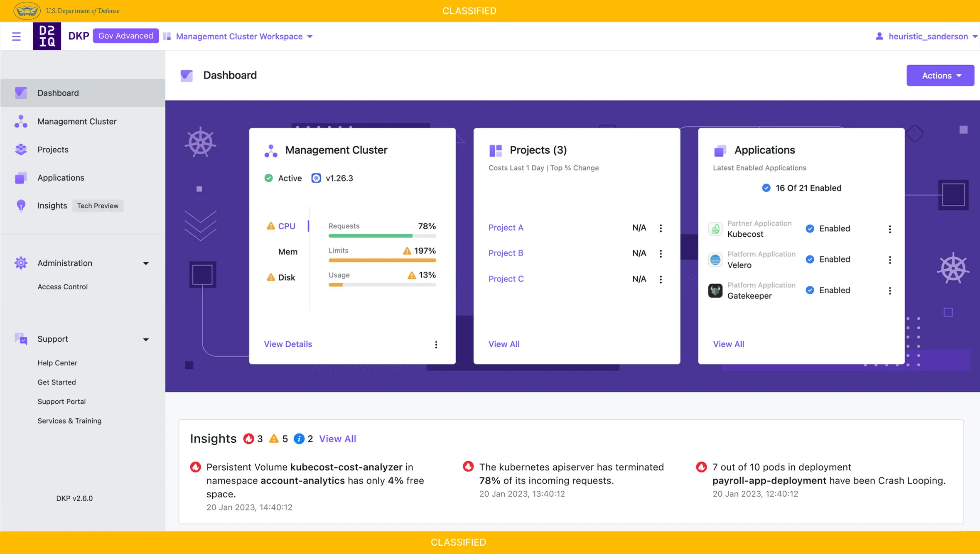Open Projects in the sidebar
Viewport: 980px width, 554px height.
point(53,150)
